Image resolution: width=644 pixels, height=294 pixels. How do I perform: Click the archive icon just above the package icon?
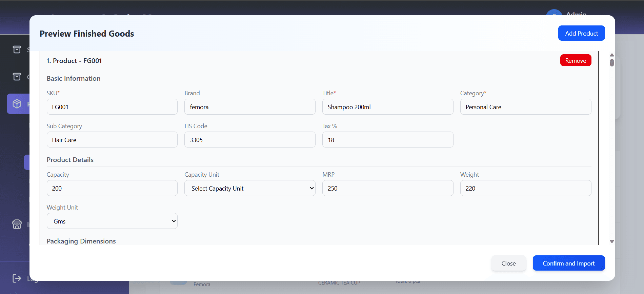tap(17, 77)
